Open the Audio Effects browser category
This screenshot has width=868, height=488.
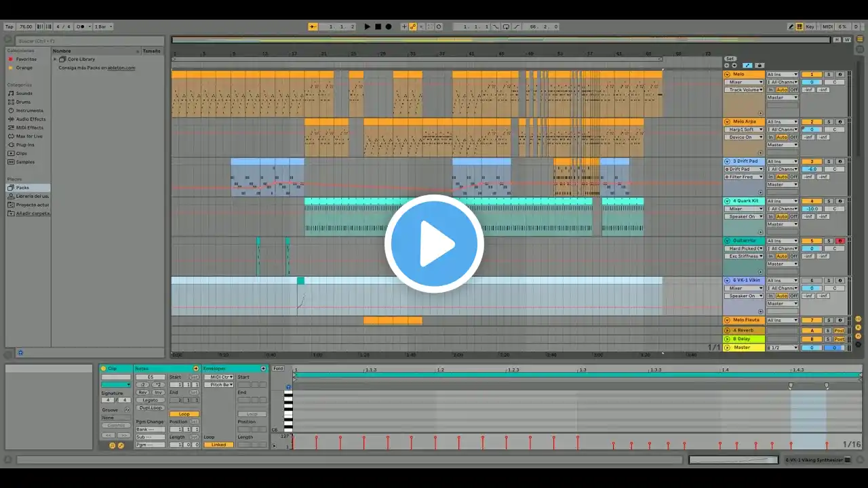(31, 119)
